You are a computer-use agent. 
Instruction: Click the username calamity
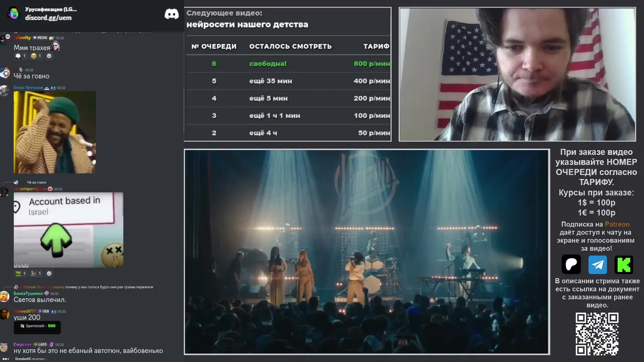coord(22,38)
